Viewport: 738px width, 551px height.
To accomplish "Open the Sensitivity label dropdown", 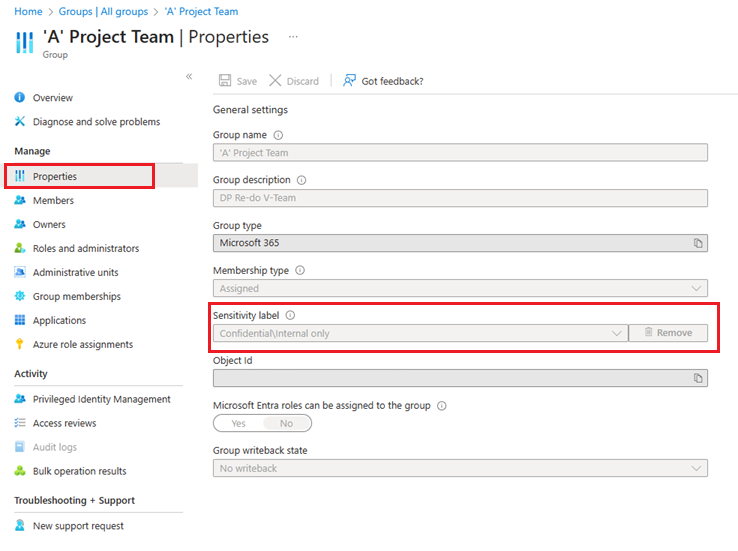I will click(617, 333).
